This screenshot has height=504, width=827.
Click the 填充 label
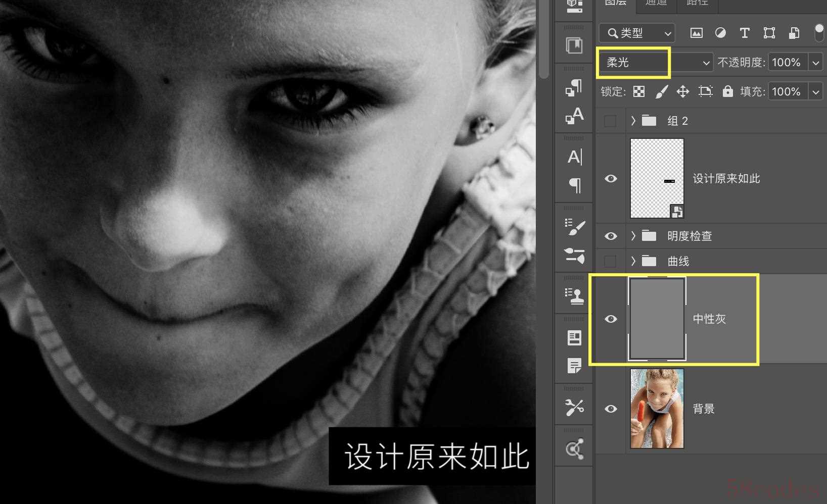[752, 91]
